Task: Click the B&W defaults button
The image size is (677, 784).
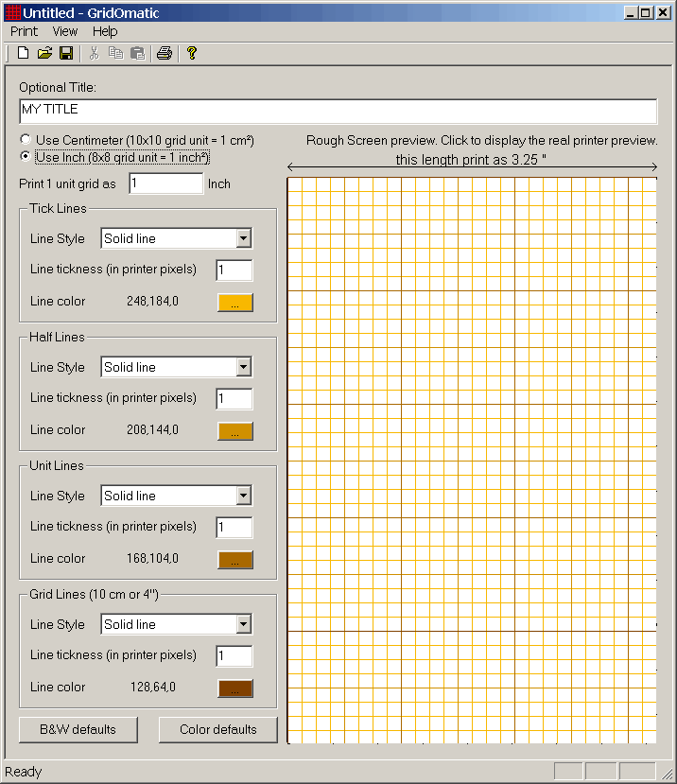Action: click(78, 730)
